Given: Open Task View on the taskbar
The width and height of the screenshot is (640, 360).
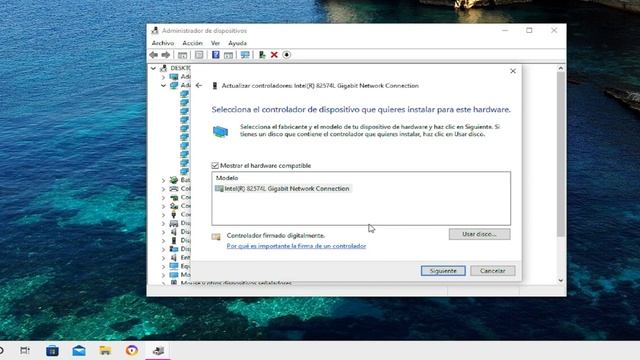Looking at the screenshot, I should pyautogui.click(x=25, y=351).
